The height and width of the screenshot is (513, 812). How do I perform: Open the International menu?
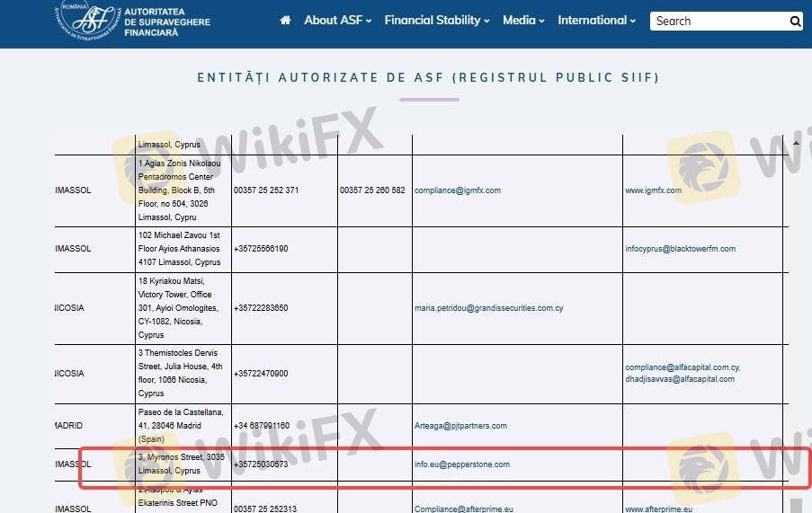tap(596, 21)
